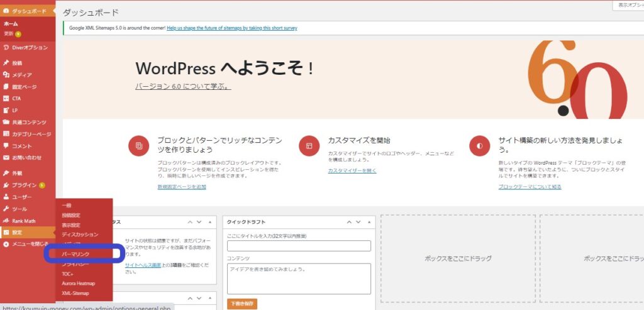Click the folder icon for 共通コンテンツ

coord(6,122)
